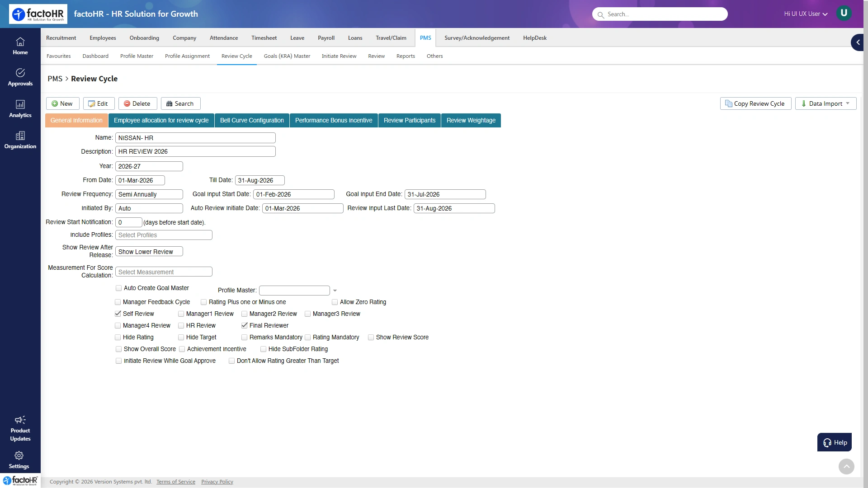Search review cycles with binoculars button
This screenshot has height=488, width=868.
pyautogui.click(x=180, y=103)
